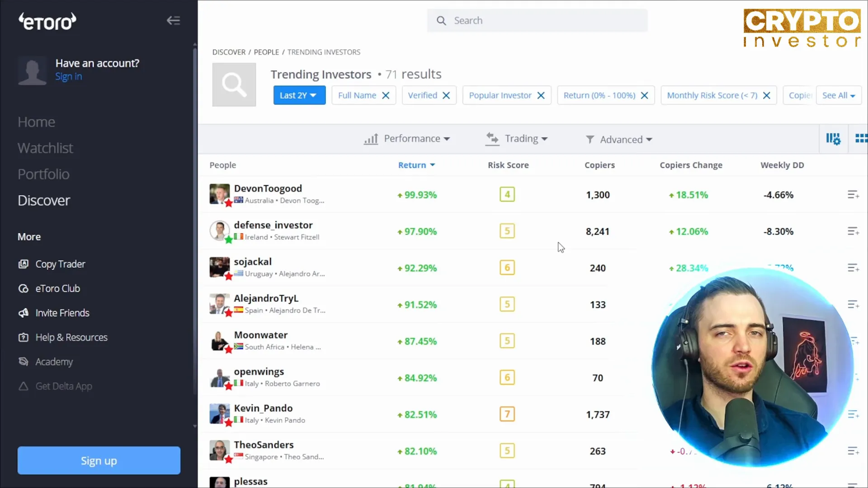Open defense_investor's avatar
868x488 pixels.
[x=220, y=230]
